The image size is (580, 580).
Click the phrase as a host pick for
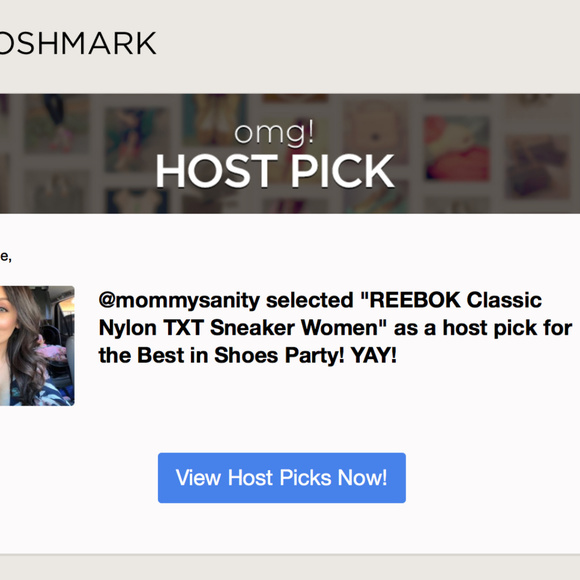pyautogui.click(x=483, y=328)
